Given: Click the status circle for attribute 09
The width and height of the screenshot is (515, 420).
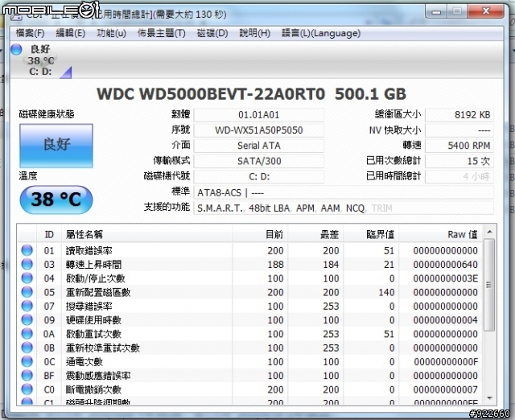Looking at the screenshot, I should [27, 320].
